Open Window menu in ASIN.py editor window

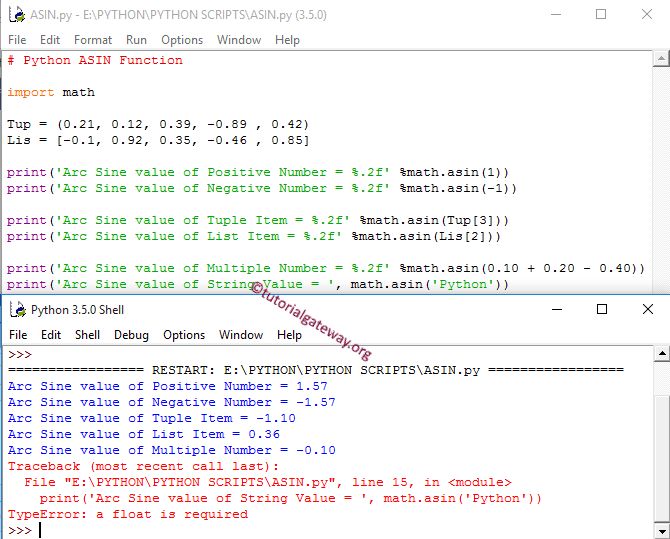tap(239, 40)
